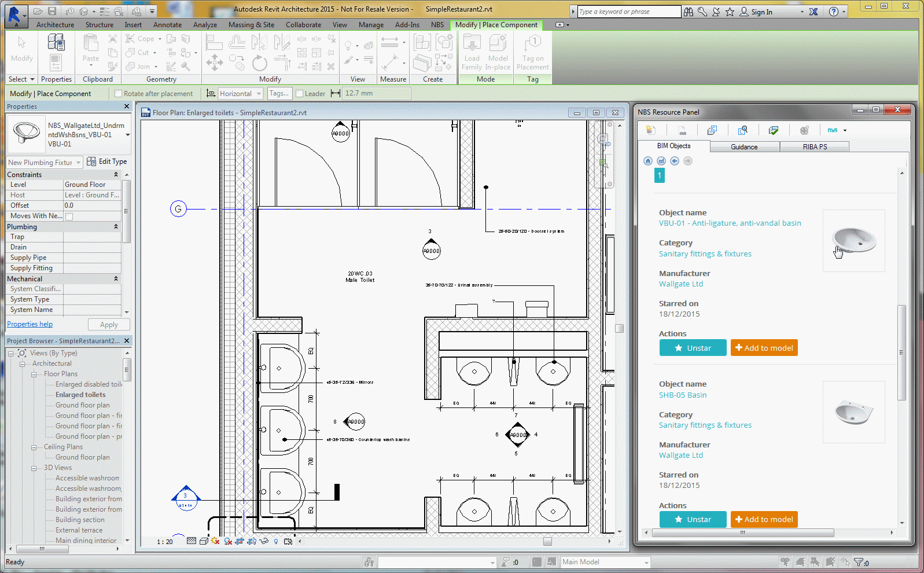Click the Tags... button in options bar

(279, 93)
